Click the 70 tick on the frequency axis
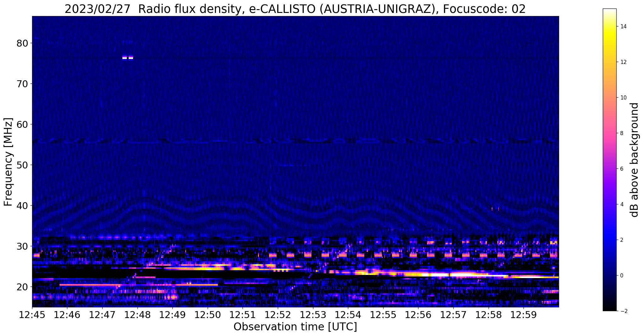This screenshot has width=644, height=336. (23, 84)
